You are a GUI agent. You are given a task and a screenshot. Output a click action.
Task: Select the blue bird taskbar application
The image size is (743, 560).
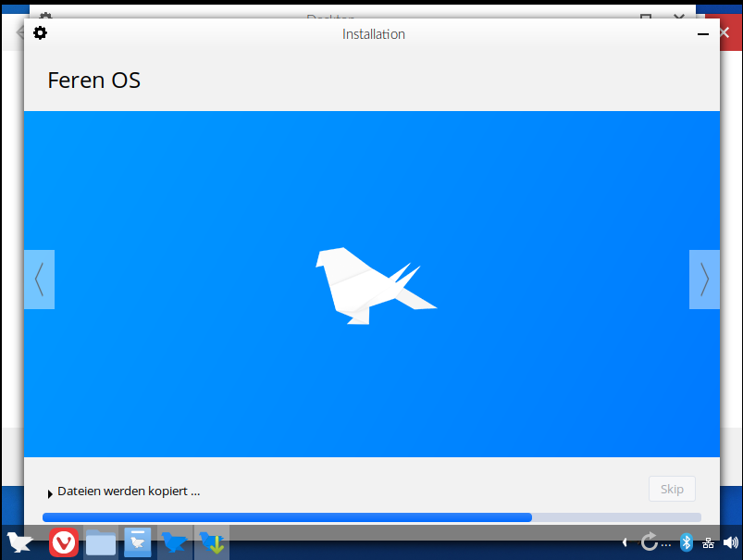[x=174, y=542]
